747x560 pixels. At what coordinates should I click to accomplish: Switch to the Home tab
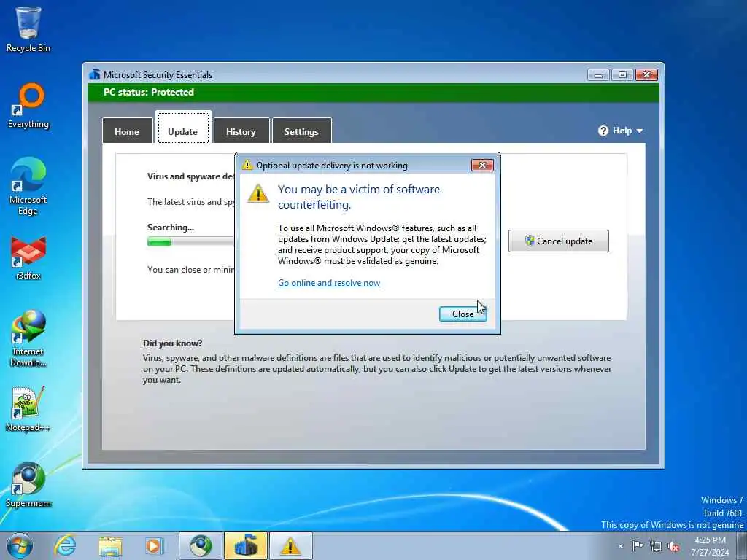click(x=127, y=131)
